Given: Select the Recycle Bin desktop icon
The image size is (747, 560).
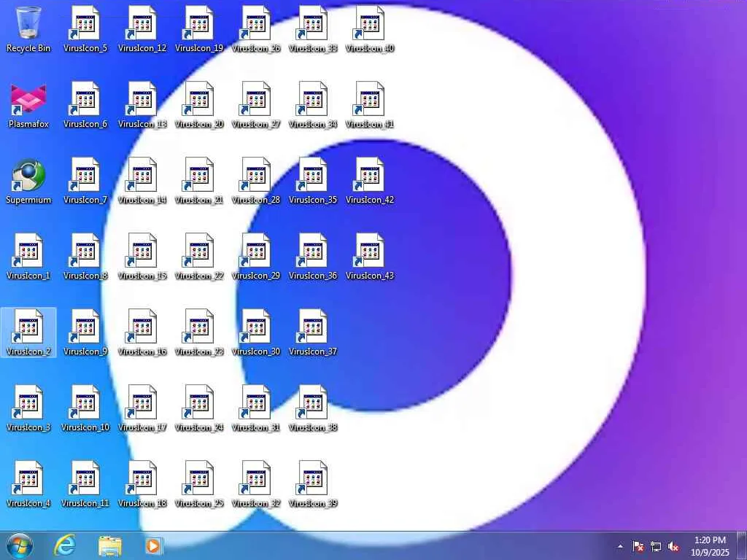Looking at the screenshot, I should [28, 29].
